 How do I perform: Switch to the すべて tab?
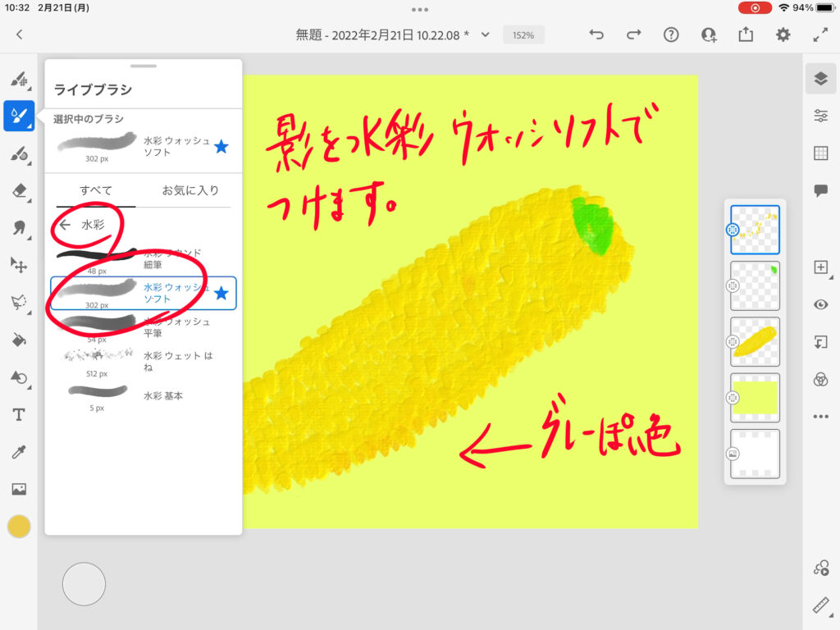tap(96, 190)
